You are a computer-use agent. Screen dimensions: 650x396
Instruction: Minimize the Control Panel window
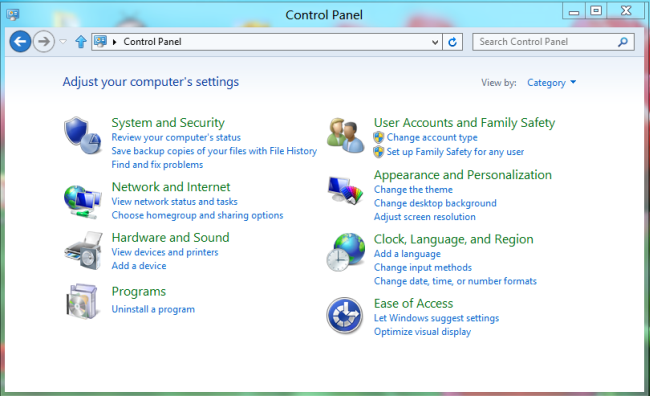[574, 11]
